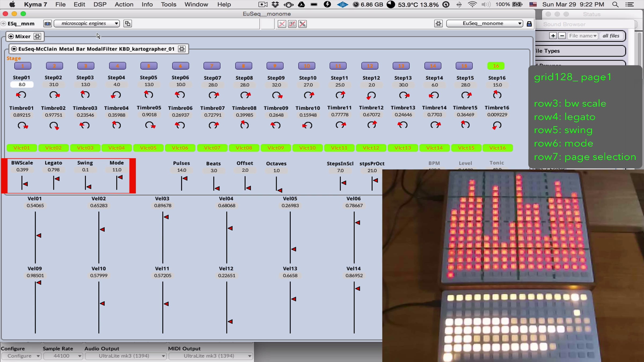Click the gear icon beside EuSeq-McClain Metal Bar title
The width and height of the screenshot is (644, 362).
[182, 49]
